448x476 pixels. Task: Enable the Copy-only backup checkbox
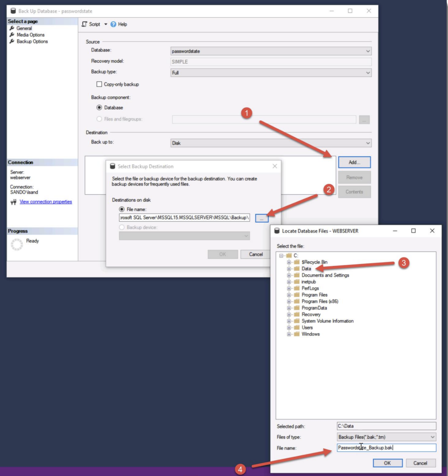99,84
